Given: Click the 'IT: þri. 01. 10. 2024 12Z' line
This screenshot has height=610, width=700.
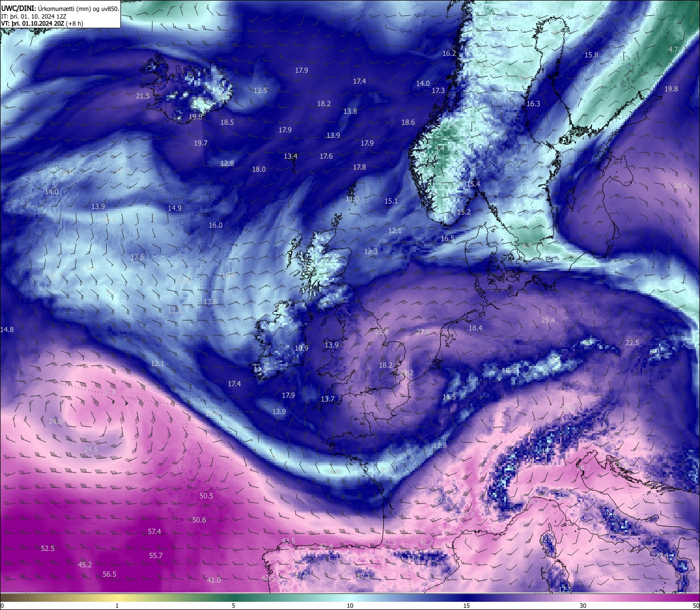Looking at the screenshot, I should 34,16.
